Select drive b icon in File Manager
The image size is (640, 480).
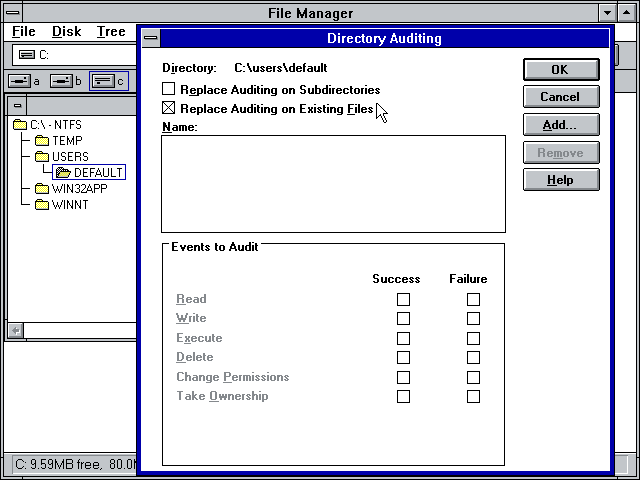pos(61,81)
